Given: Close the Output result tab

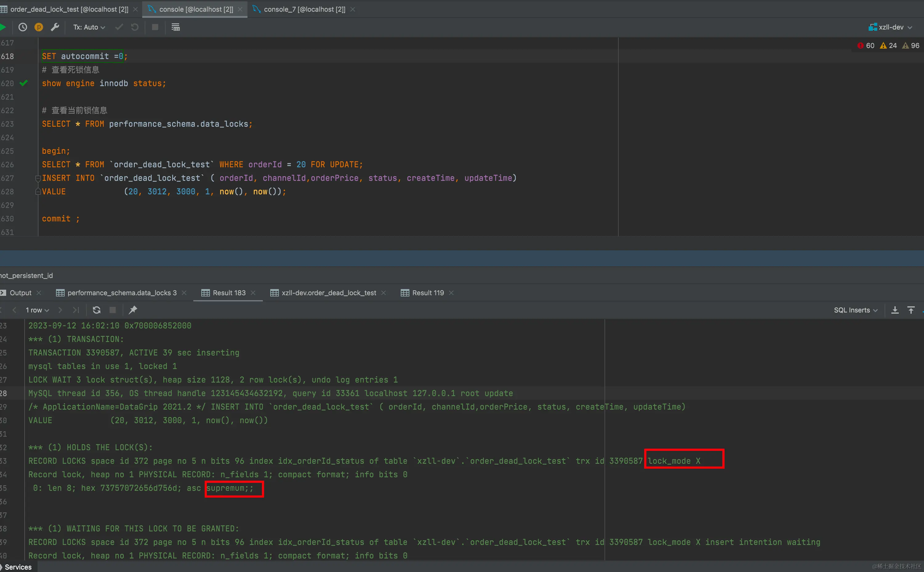Looking at the screenshot, I should click(x=38, y=293).
